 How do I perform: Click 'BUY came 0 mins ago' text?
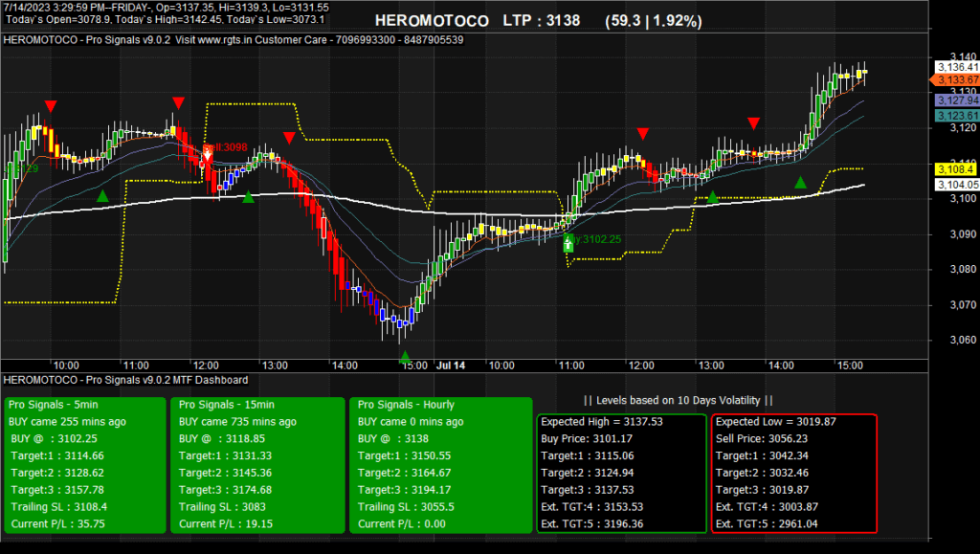tap(411, 422)
